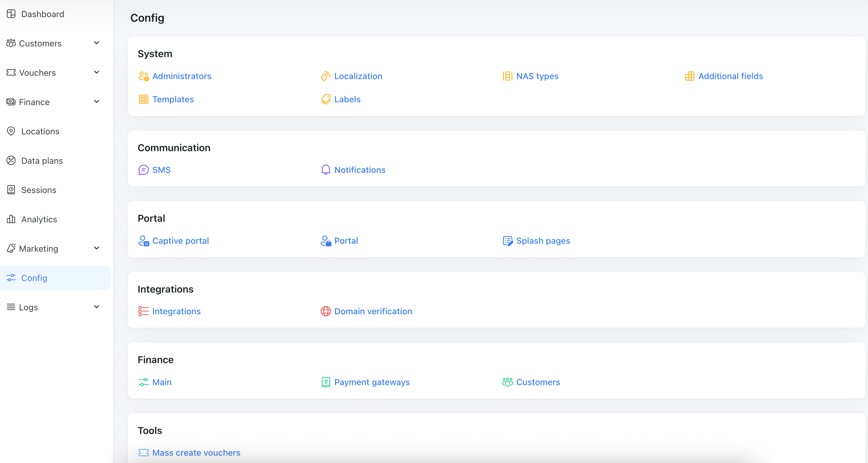868x463 pixels.
Task: Click the Splash pages edit icon
Action: click(x=507, y=241)
